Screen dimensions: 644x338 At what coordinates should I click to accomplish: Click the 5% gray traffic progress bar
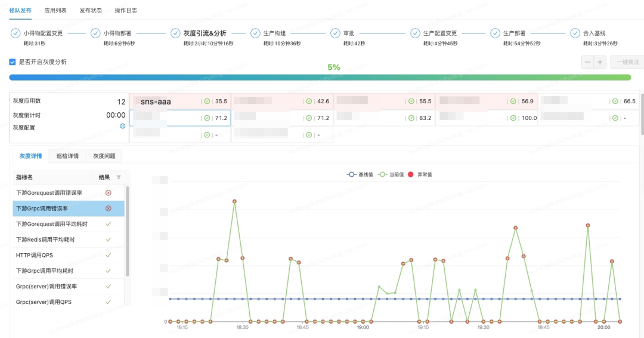click(x=324, y=78)
